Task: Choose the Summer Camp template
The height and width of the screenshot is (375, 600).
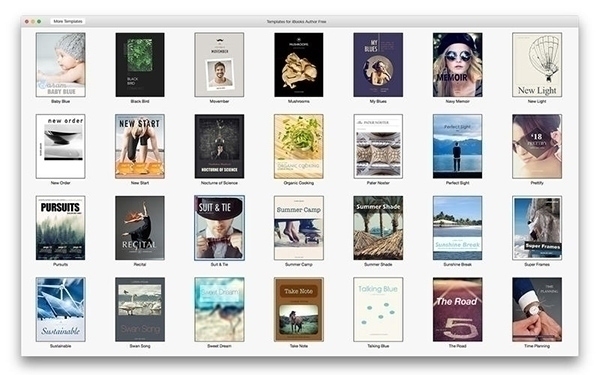Action: pos(299,228)
